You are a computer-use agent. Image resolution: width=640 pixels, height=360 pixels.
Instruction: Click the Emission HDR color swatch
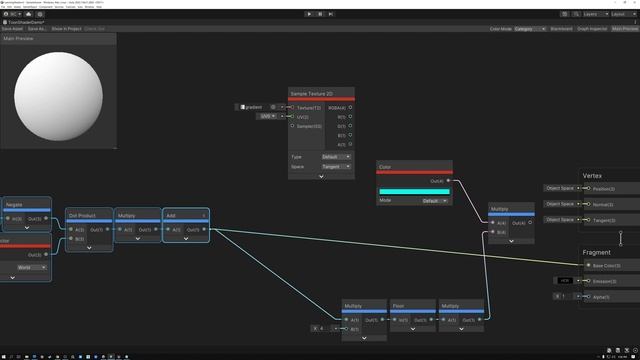tap(565, 280)
